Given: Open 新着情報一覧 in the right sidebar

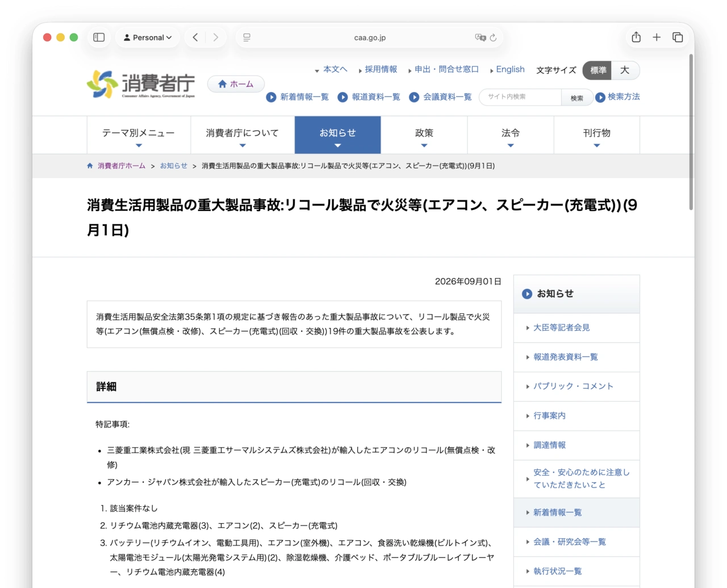Looking at the screenshot, I should (576, 513).
